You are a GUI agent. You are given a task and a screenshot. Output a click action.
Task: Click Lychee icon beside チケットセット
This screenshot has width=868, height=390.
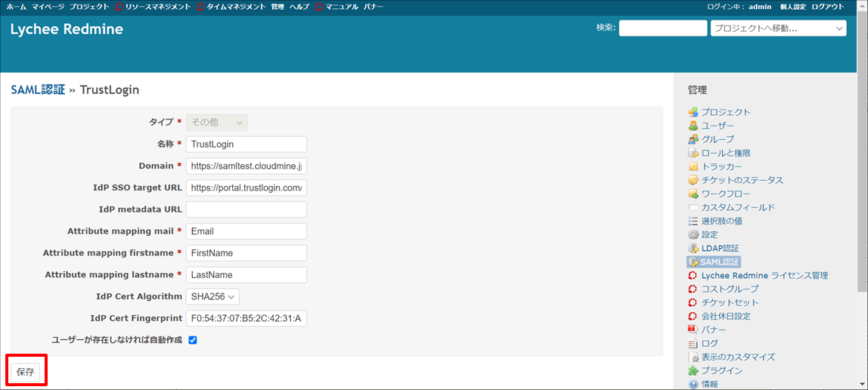[x=693, y=302]
